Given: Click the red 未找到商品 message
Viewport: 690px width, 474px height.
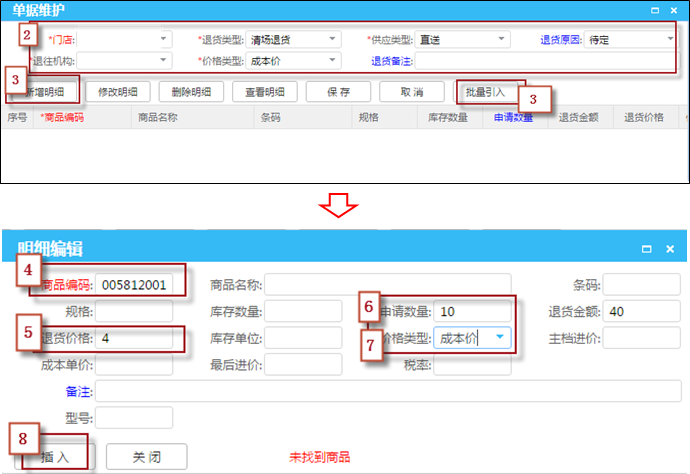Looking at the screenshot, I should (319, 457).
